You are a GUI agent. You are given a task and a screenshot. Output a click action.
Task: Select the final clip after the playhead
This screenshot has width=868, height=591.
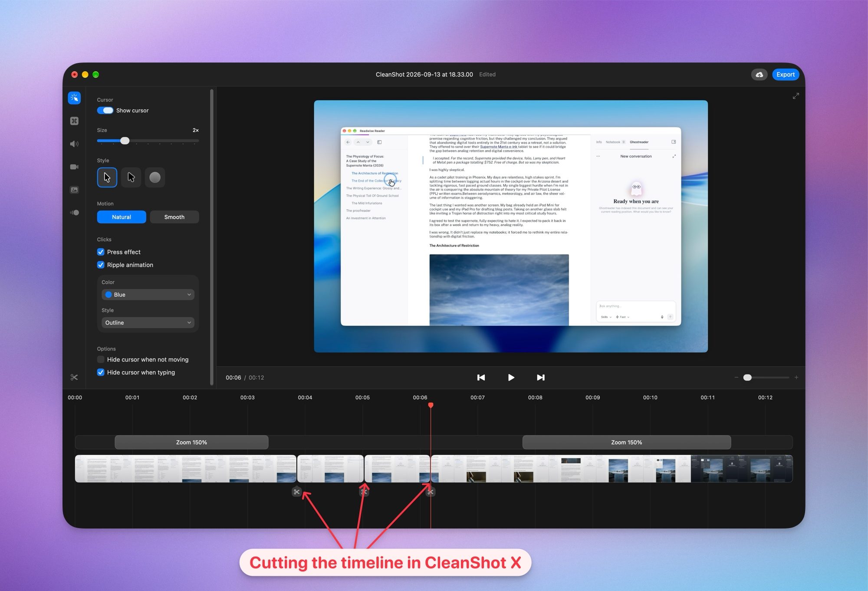click(612, 469)
